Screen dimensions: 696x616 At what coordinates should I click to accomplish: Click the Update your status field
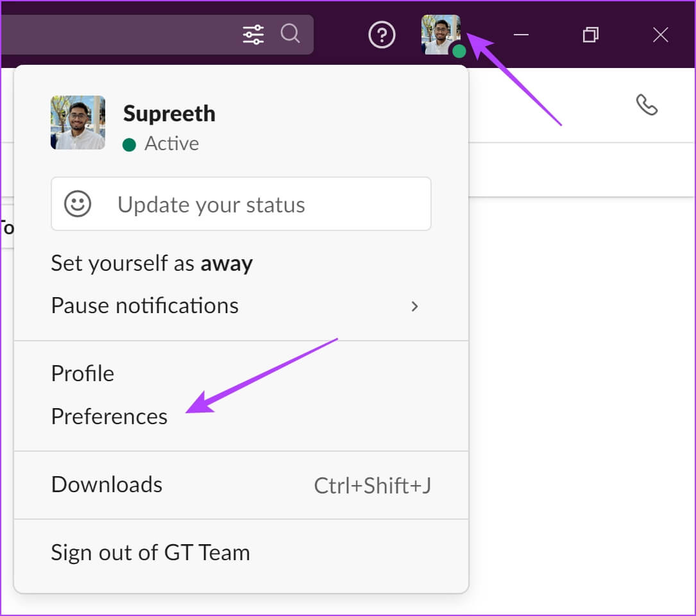[x=241, y=204]
